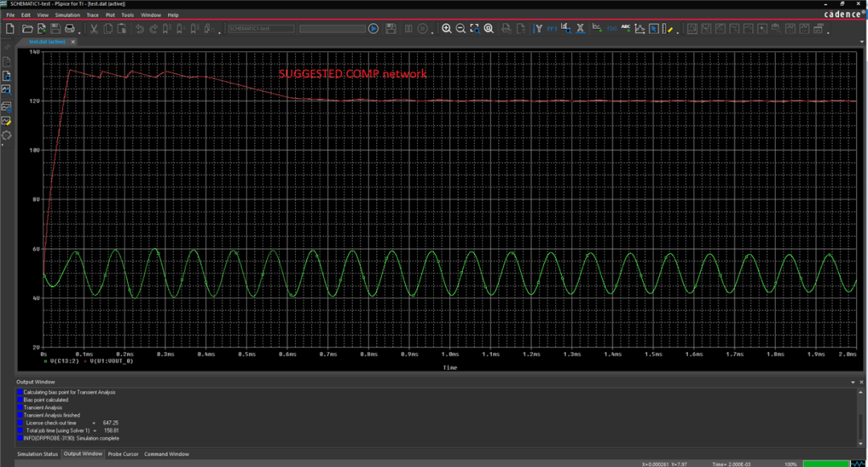
Task: Run simulation with the blue play button
Action: [x=373, y=28]
